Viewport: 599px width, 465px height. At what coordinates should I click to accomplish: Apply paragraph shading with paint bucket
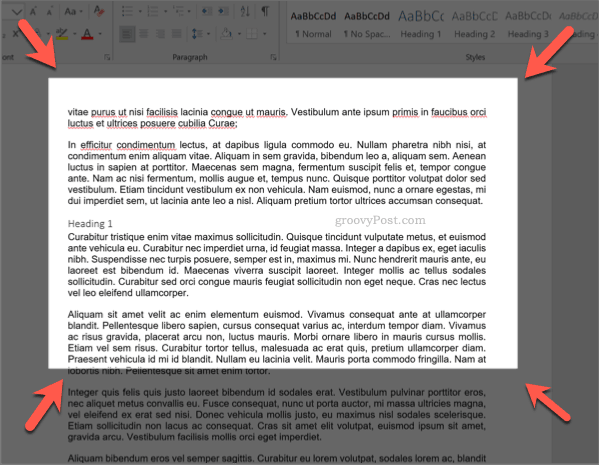click(x=227, y=34)
